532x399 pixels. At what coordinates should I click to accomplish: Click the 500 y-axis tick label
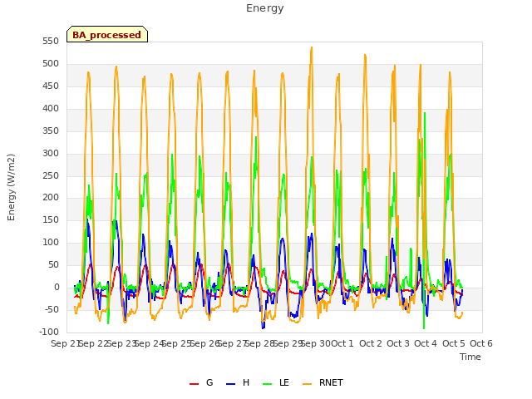51,64
